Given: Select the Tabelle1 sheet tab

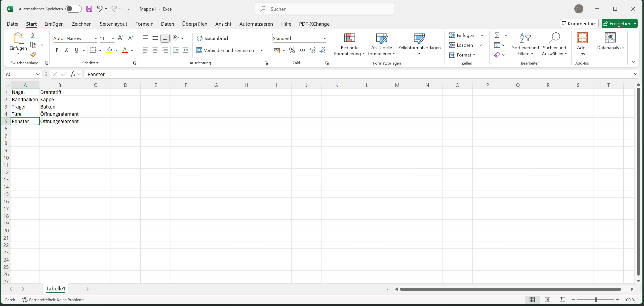Looking at the screenshot, I should [x=55, y=289].
